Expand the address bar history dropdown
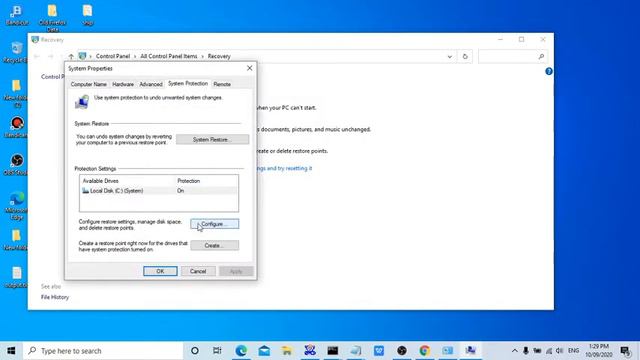The height and width of the screenshot is (360, 640). [449, 56]
